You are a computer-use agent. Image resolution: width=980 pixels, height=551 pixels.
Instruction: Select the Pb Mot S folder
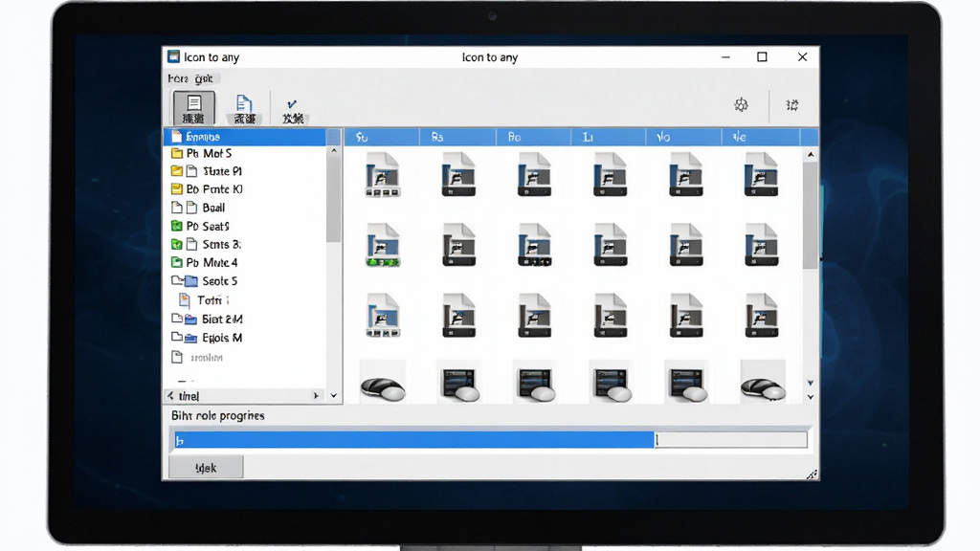coord(201,153)
